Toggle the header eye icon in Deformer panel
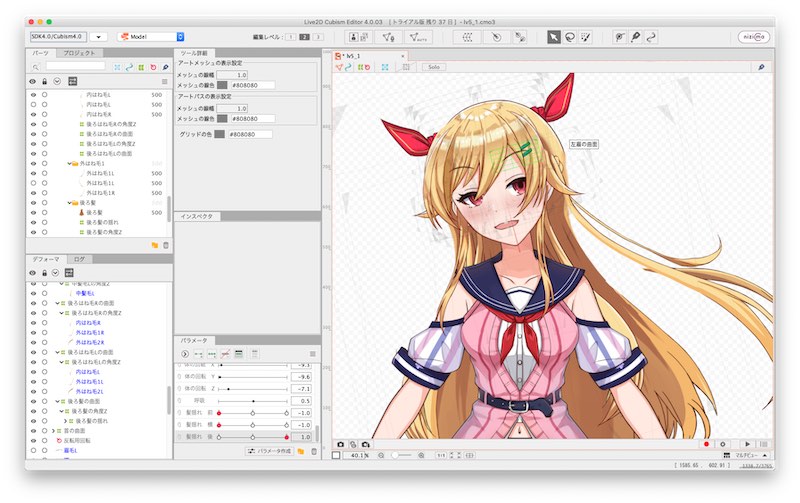 tap(33, 273)
